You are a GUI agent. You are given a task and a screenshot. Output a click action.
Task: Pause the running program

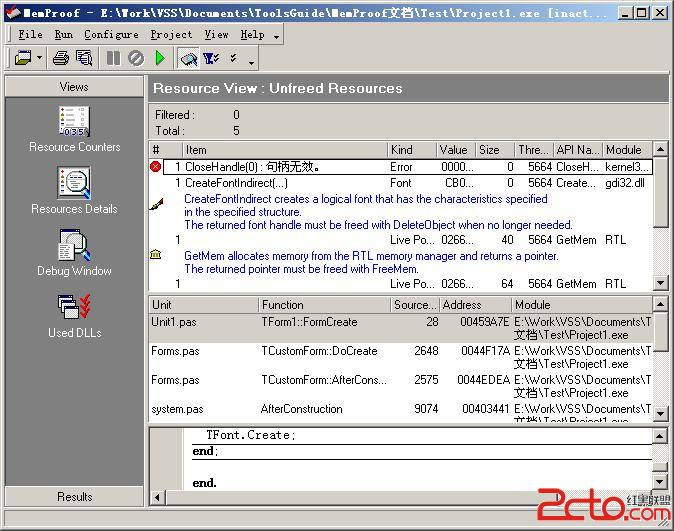pyautogui.click(x=113, y=58)
